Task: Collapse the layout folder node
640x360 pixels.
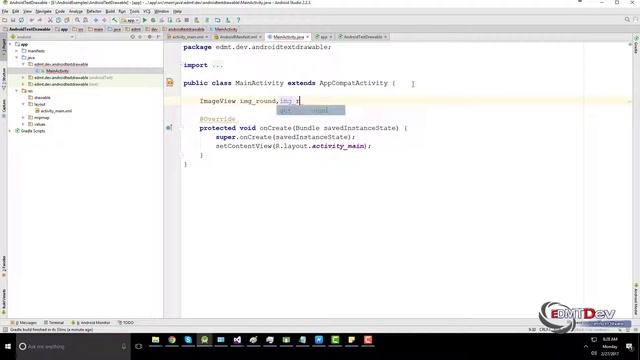Action: point(23,104)
